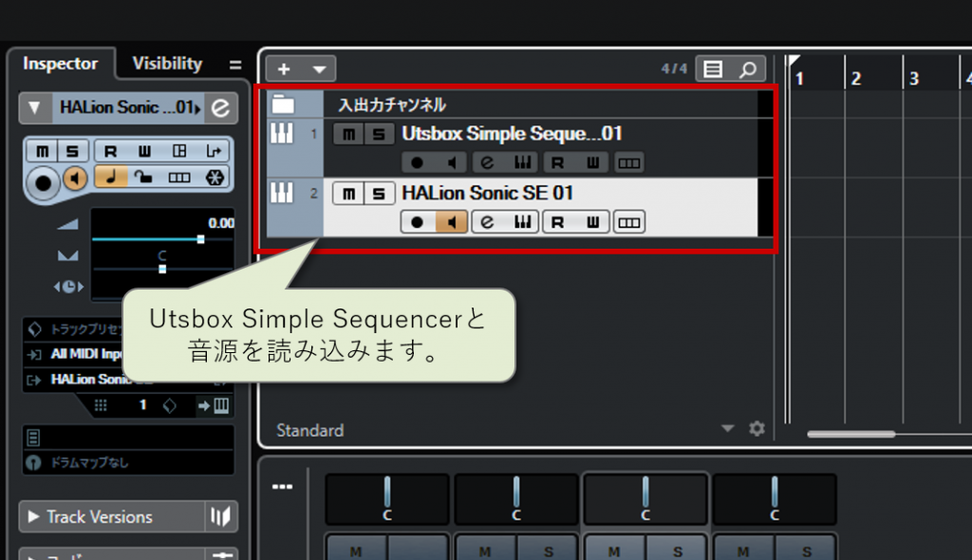The image size is (972, 560).
Task: Enable Write automation in Inspector
Action: coord(144,151)
